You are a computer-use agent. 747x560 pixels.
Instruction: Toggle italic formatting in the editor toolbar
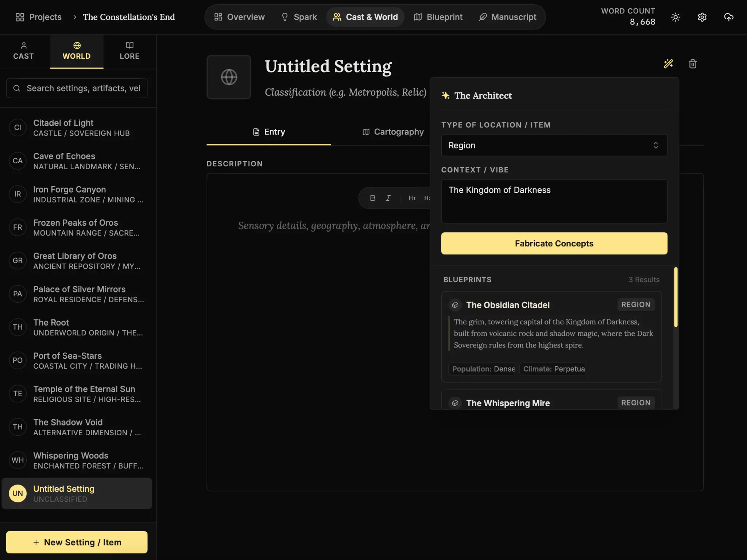click(x=388, y=198)
